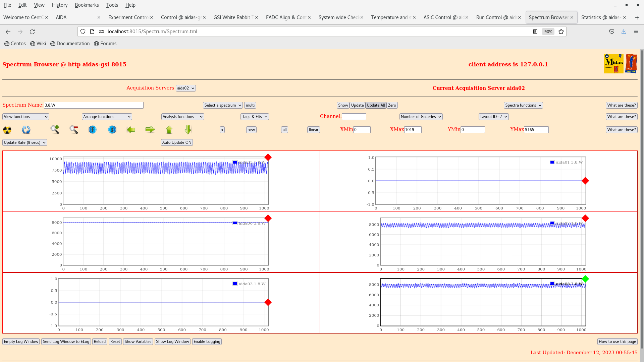The image size is (644, 362).
Task: Click the green right arrow icon
Action: pyautogui.click(x=150, y=130)
